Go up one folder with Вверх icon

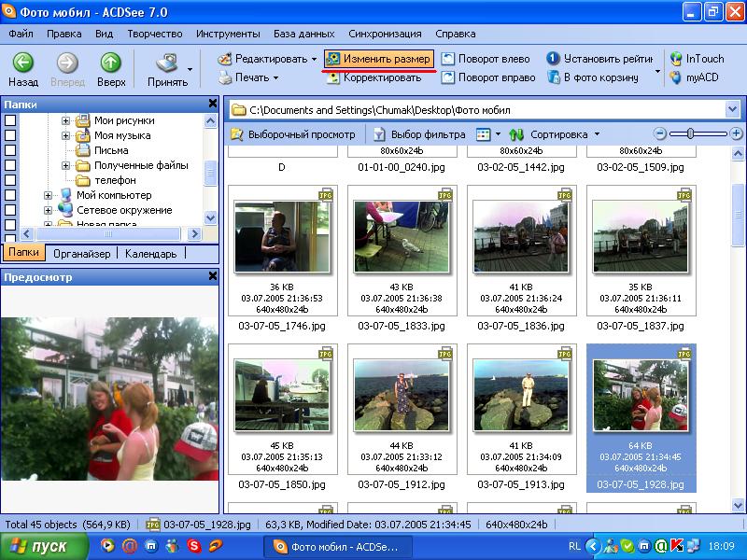[110, 63]
